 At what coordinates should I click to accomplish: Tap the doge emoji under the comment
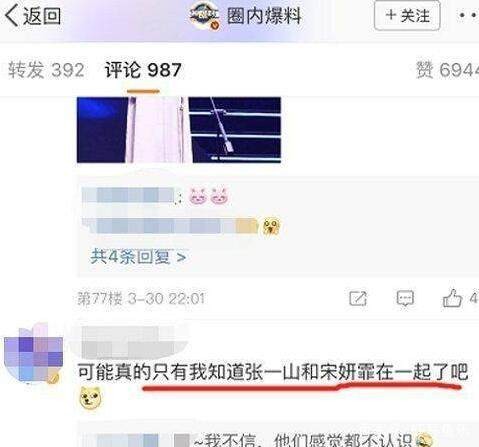(x=90, y=398)
